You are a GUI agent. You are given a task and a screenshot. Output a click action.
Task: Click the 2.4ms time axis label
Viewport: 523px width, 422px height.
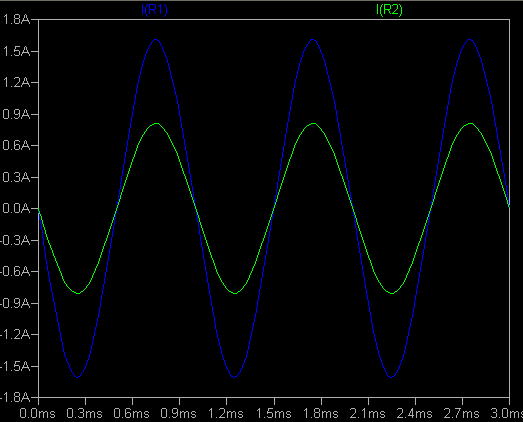click(415, 414)
